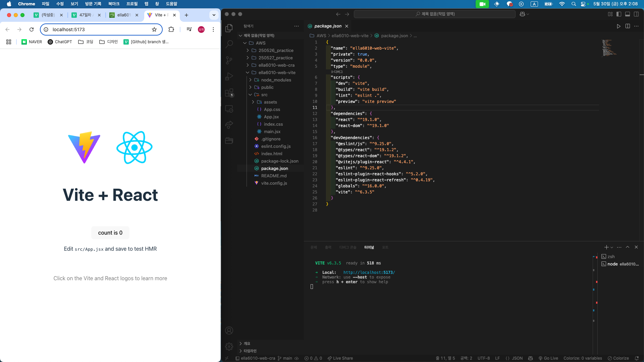
Task: Click Customize Layout icon in title bar
Action: (610, 14)
